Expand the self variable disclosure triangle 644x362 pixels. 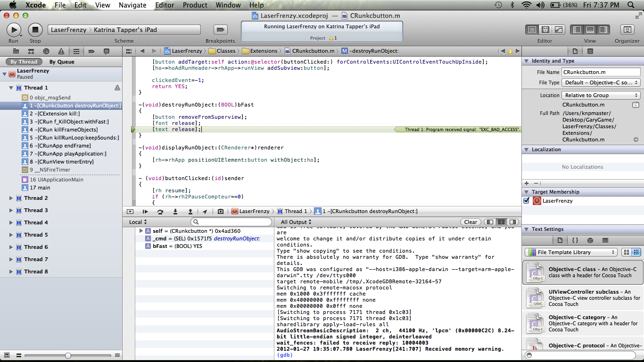[141, 231]
